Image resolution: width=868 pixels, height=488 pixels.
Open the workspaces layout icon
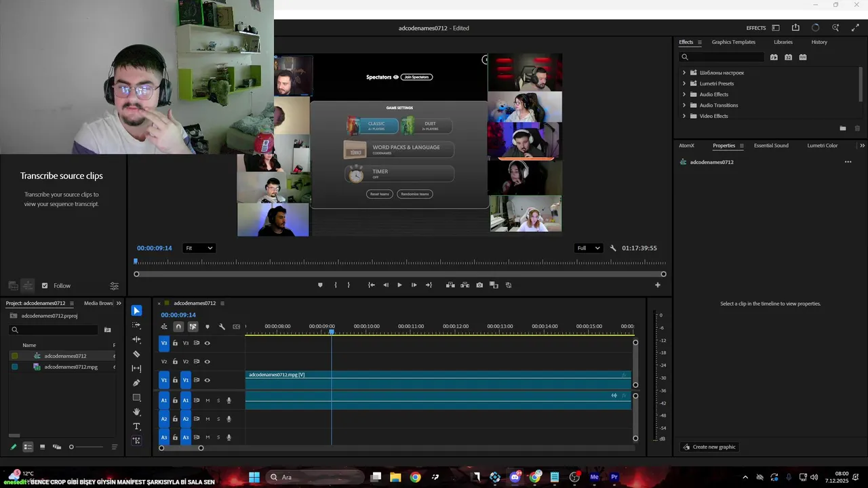pyautogui.click(x=776, y=28)
